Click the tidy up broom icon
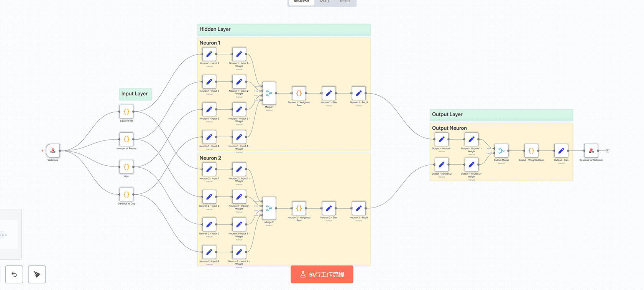Screen dimensions: 644x290 pos(37,274)
